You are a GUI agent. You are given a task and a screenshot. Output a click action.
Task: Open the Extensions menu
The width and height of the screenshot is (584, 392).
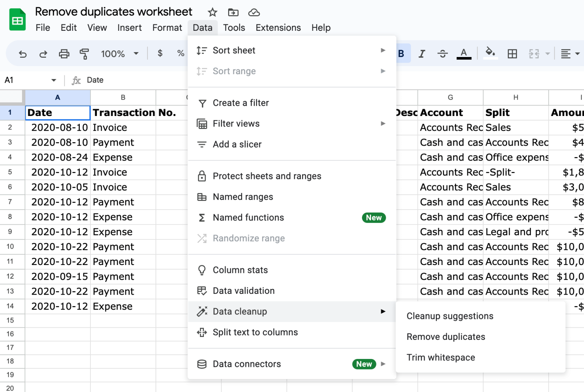coord(278,27)
